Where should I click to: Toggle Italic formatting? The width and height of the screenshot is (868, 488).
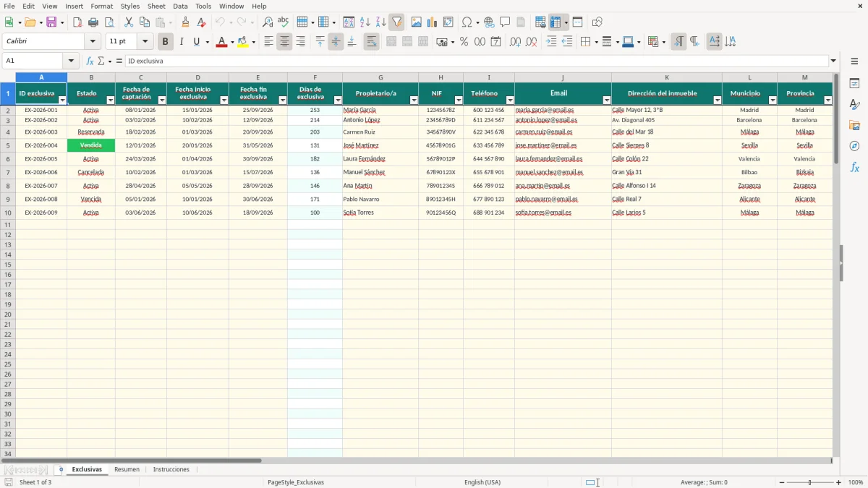(x=181, y=42)
